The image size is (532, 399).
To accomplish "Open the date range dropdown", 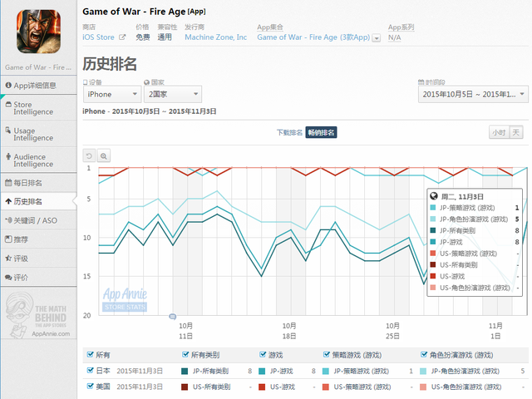I will tap(473, 94).
